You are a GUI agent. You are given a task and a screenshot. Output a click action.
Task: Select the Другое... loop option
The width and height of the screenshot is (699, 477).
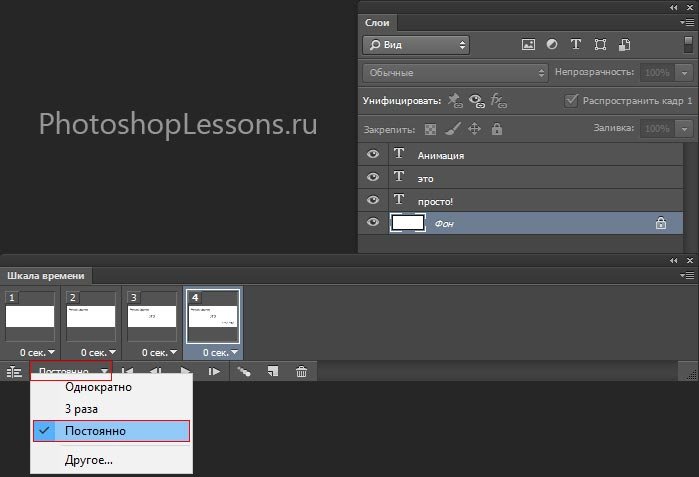[x=89, y=460]
